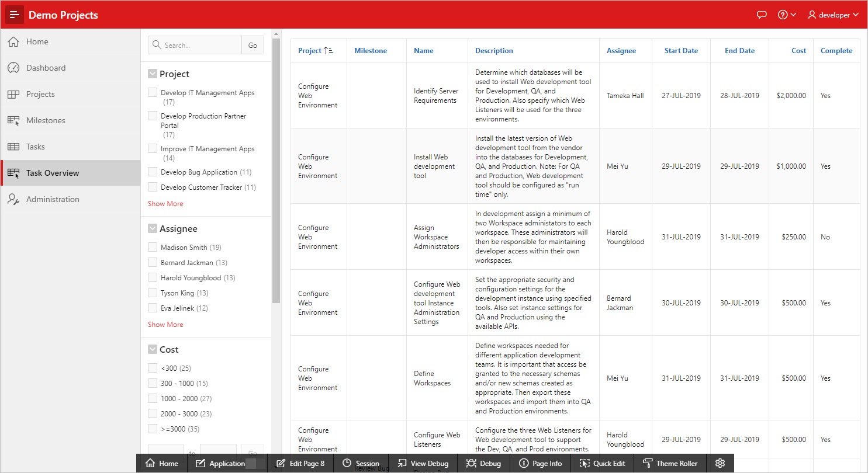This screenshot has width=868, height=473.
Task: Open the Description column header menu
Action: (494, 51)
